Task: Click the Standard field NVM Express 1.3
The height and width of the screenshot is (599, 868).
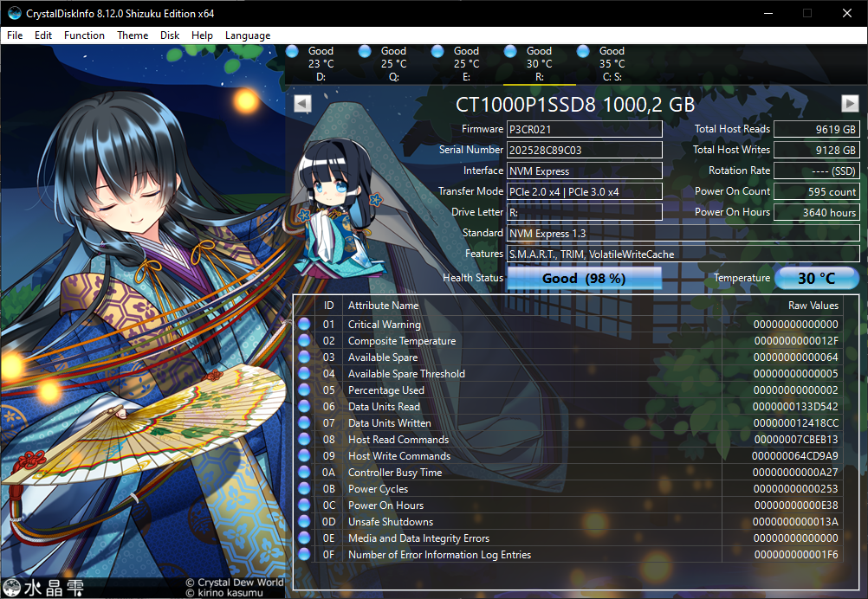Action: (683, 233)
